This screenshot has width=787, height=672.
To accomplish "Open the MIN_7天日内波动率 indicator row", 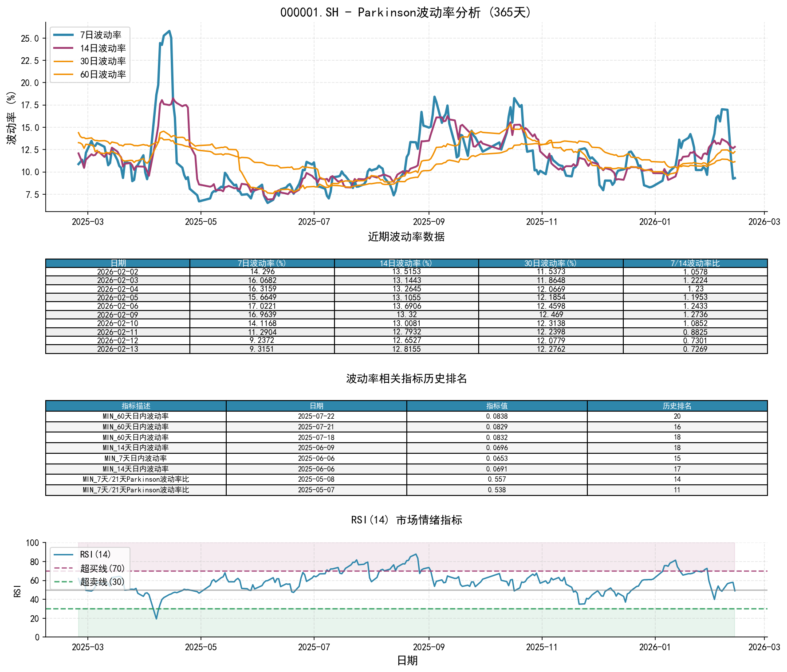I will (134, 458).
